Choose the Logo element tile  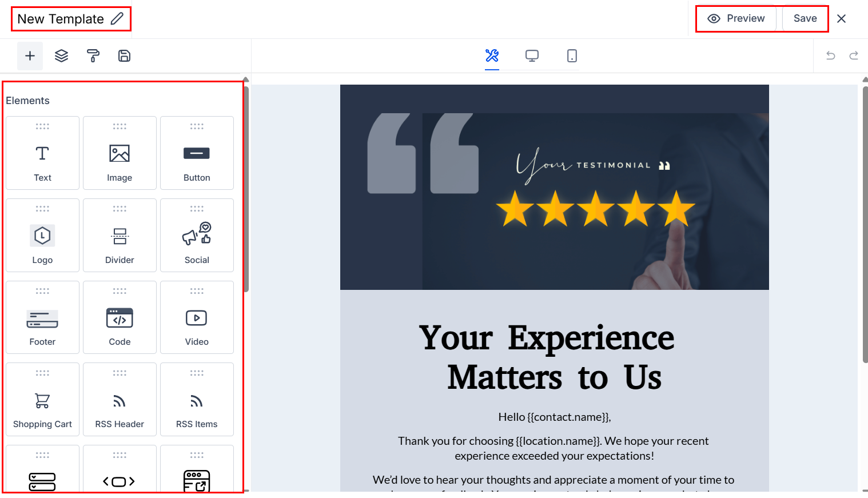click(43, 236)
